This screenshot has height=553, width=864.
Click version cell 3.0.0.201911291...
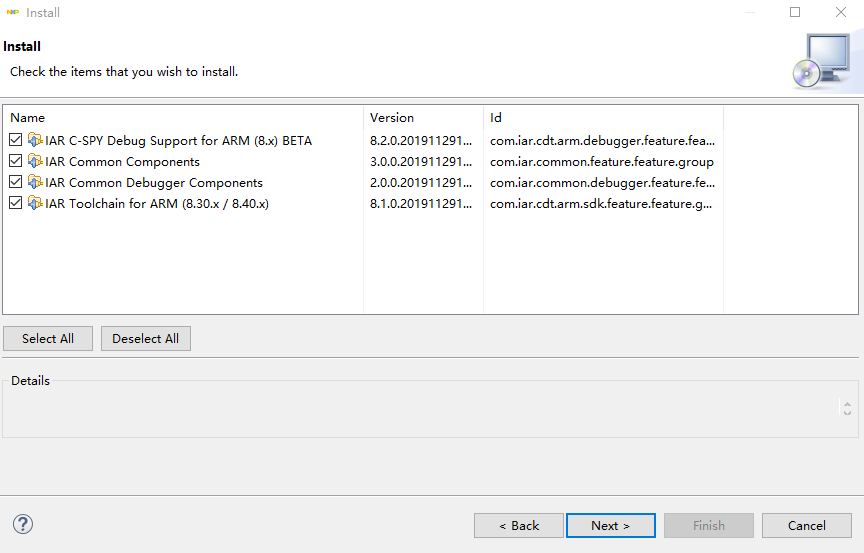point(421,161)
